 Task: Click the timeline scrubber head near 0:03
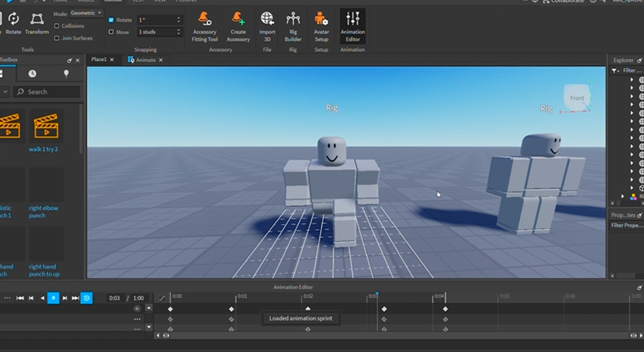tap(377, 294)
